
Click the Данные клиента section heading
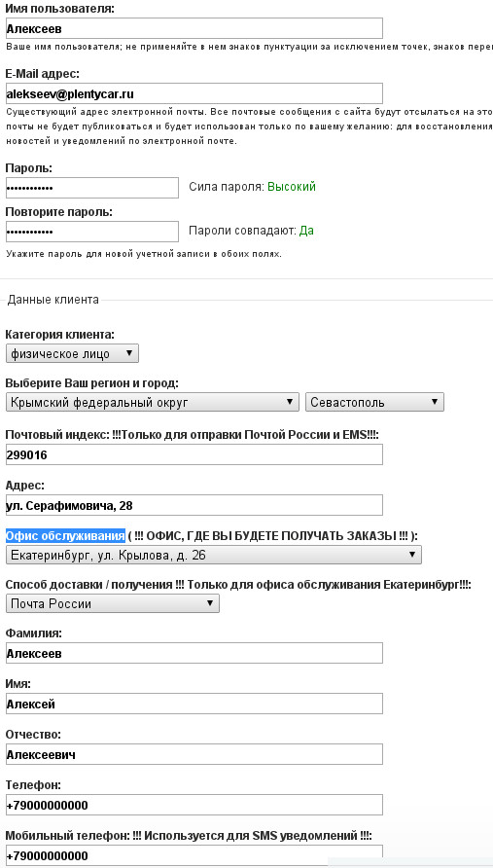pos(53,300)
